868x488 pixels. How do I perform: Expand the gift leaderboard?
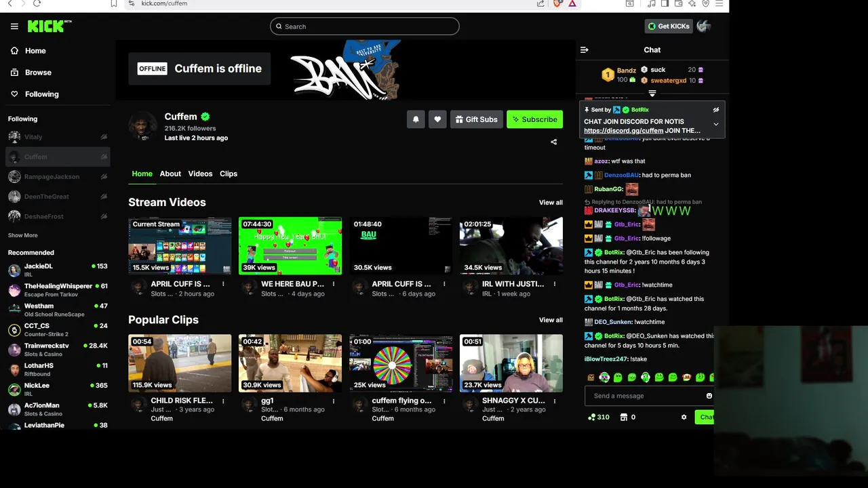pos(652,94)
